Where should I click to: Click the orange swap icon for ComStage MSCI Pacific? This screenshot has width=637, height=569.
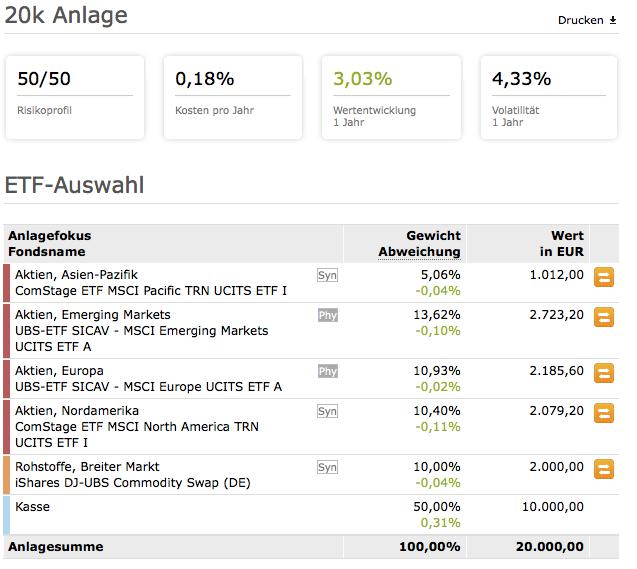[x=604, y=277]
